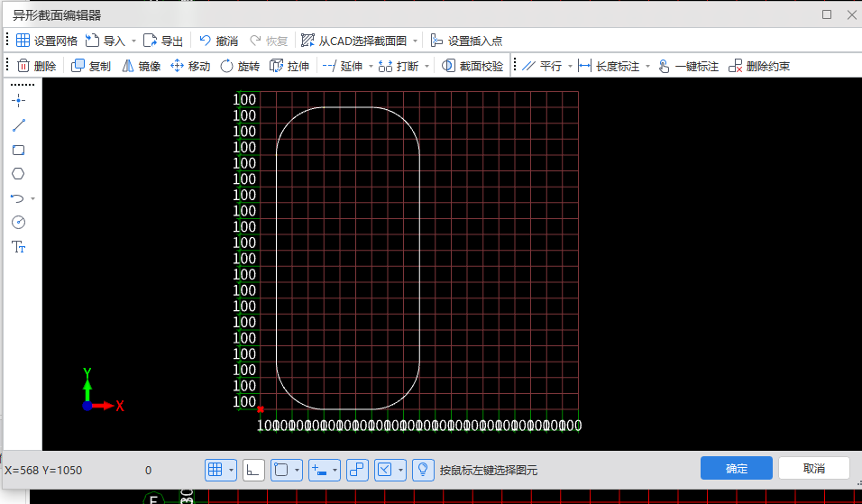The width and height of the screenshot is (862, 504).
Task: Select the point drawing tool in sidebar
Action: [19, 101]
